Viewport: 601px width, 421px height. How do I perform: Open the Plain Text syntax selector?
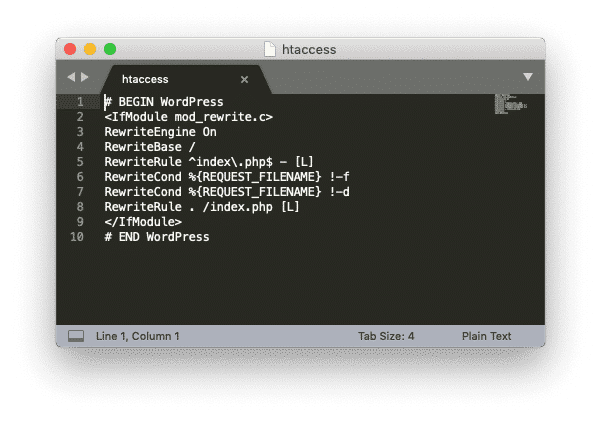[486, 336]
